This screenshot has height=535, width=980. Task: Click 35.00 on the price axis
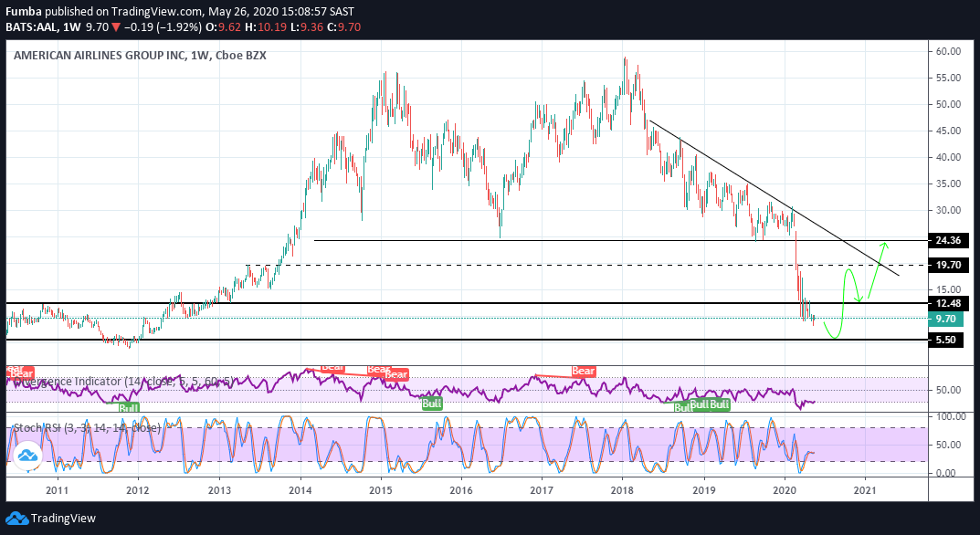(949, 184)
